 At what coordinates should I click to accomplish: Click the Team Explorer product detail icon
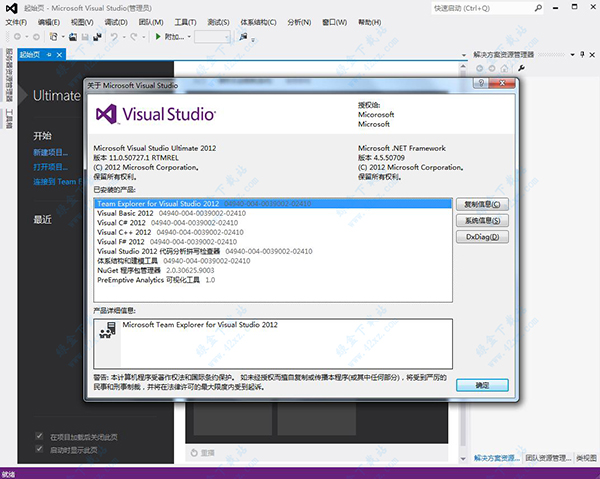click(x=108, y=331)
